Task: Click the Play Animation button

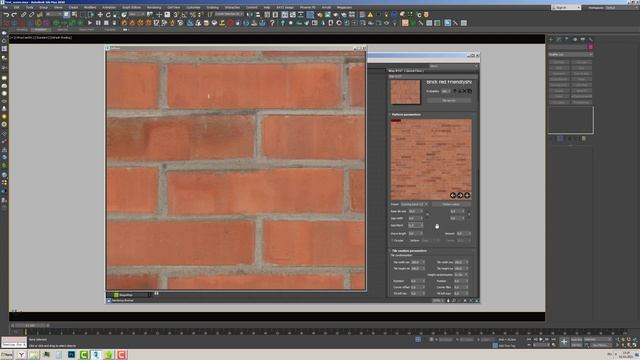Action: (541, 339)
